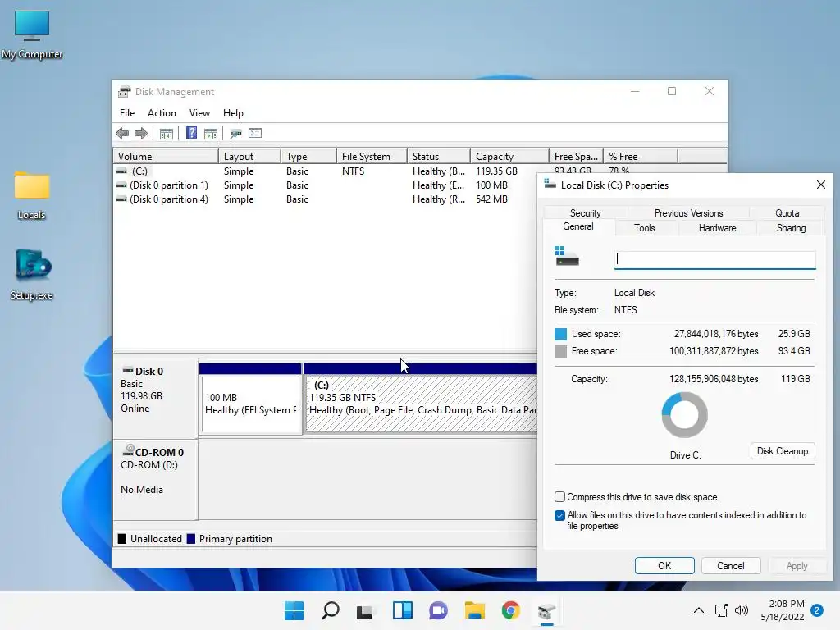
Task: Click the Show/Hide Console Tree toolbar icon
Action: pos(166,134)
